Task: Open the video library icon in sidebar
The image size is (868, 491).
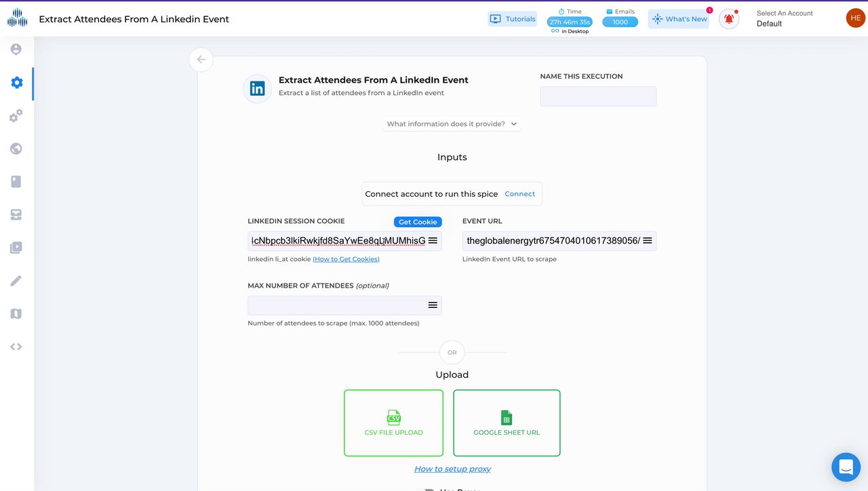Action: (16, 248)
